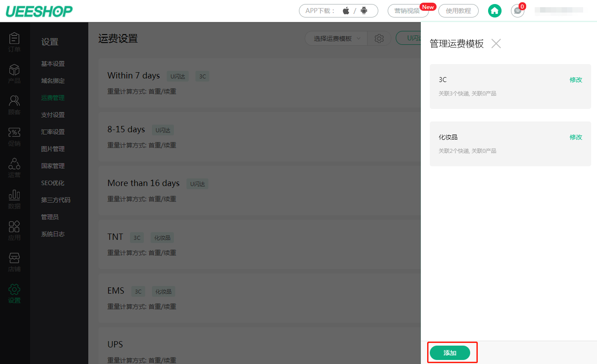Click APP下载 label text
597x364 pixels.
point(320,11)
